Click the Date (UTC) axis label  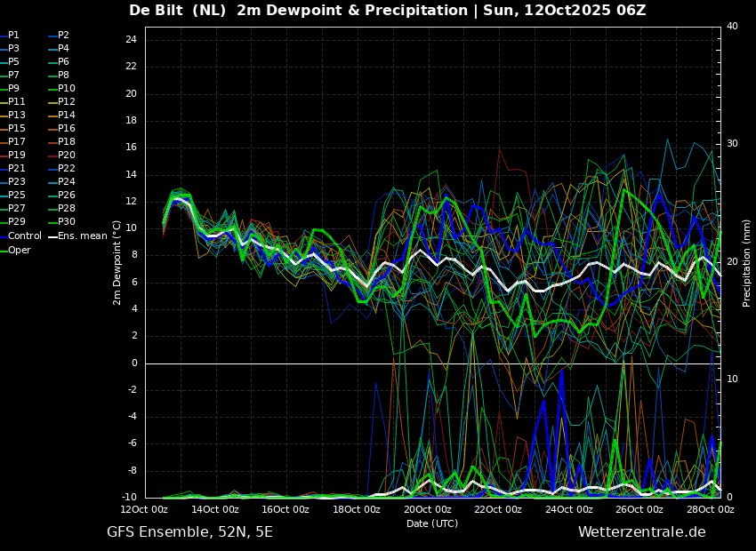coord(432,523)
